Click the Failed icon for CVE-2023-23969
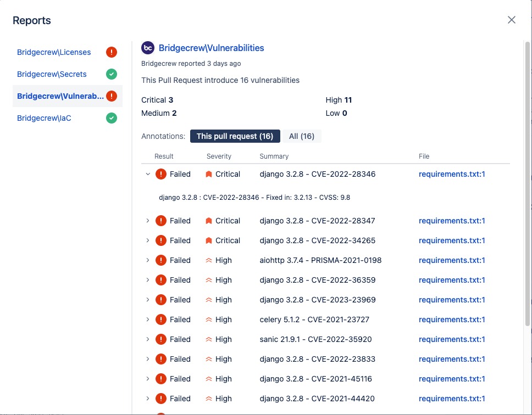532x415 pixels. 161,300
